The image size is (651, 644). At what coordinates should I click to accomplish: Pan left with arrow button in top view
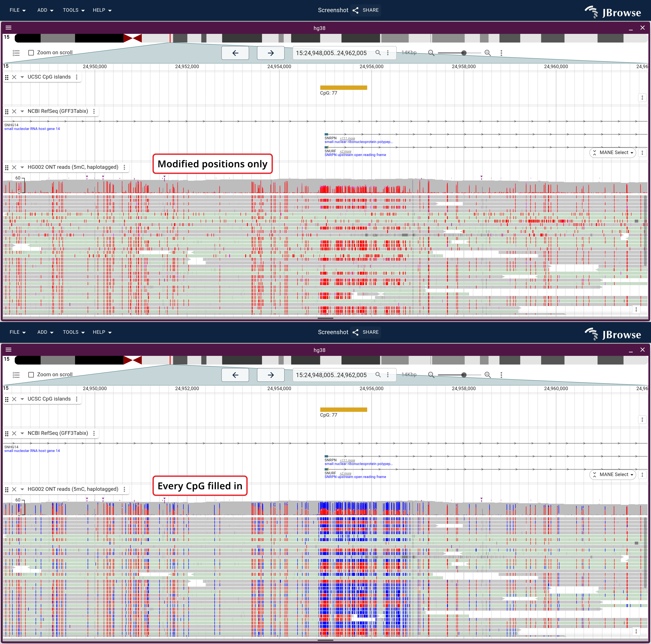click(x=235, y=53)
